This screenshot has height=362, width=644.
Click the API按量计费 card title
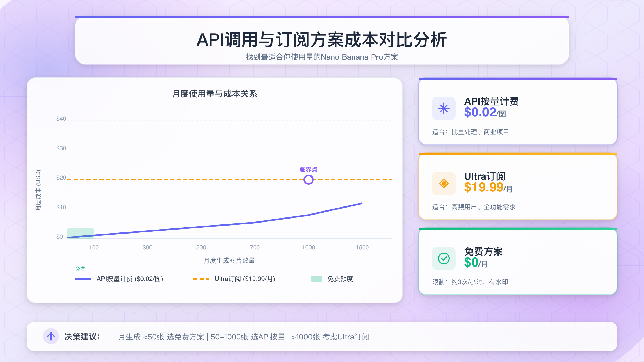click(491, 101)
